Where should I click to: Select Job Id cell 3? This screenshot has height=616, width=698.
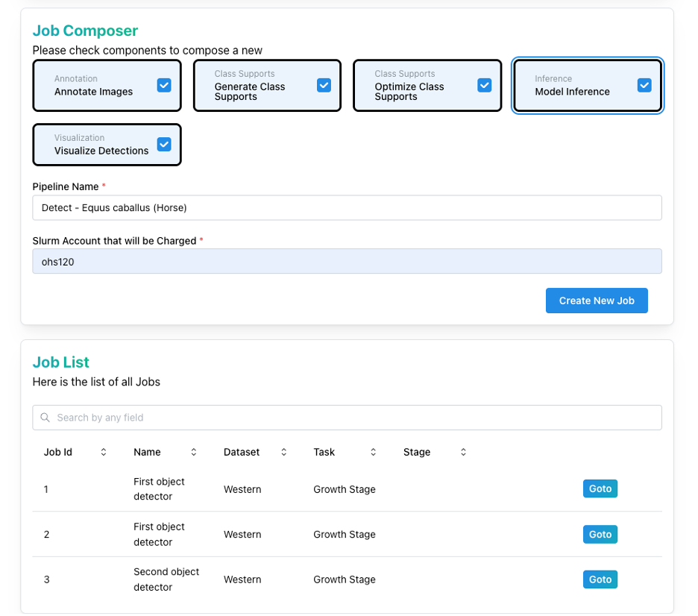tap(46, 579)
